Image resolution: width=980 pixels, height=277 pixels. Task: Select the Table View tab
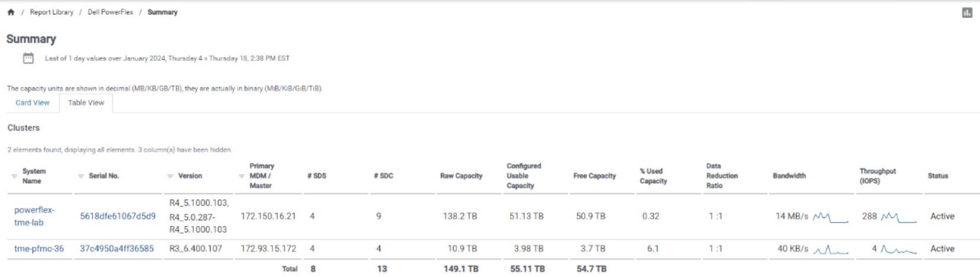click(86, 103)
